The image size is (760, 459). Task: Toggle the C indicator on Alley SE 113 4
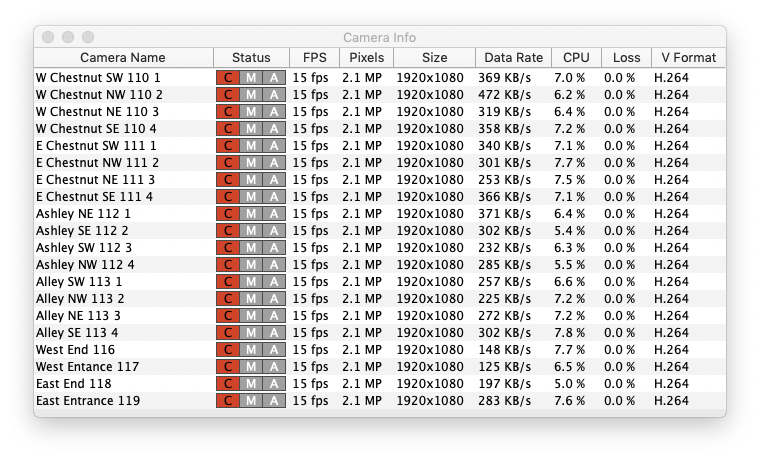pyautogui.click(x=228, y=333)
